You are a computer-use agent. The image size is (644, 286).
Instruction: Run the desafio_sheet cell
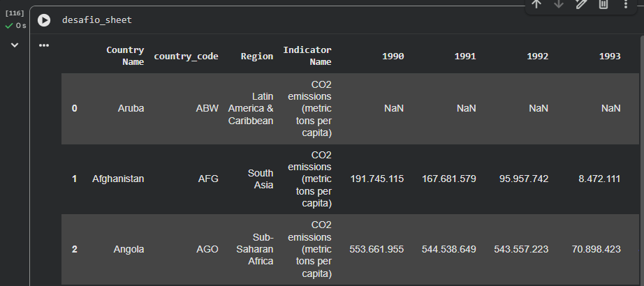tap(44, 20)
